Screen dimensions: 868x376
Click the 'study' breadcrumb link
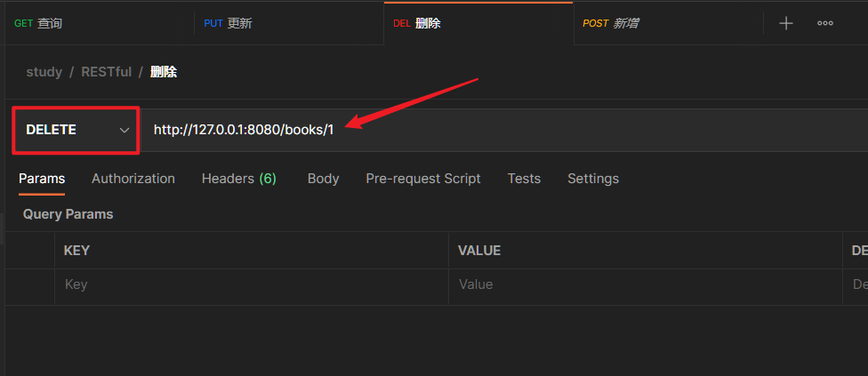point(44,72)
